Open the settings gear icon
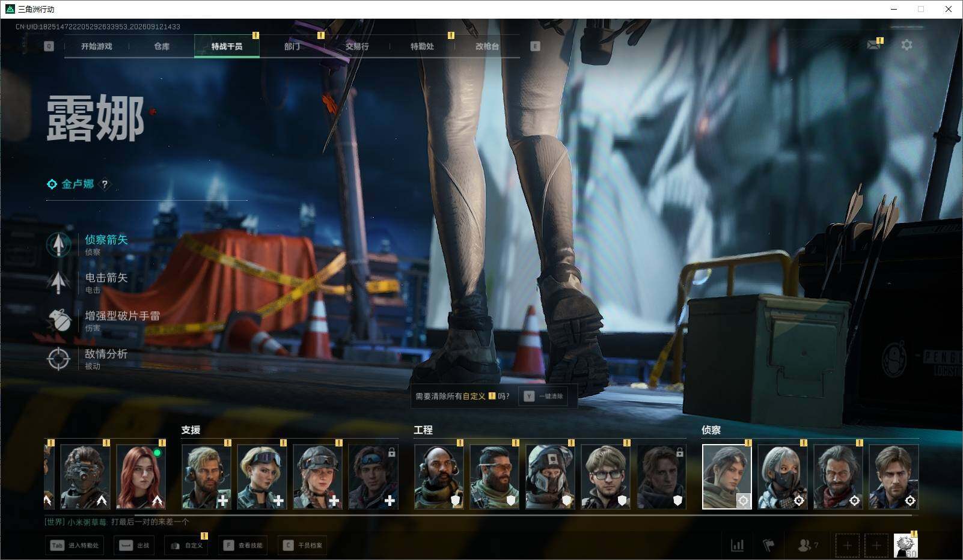 point(906,45)
